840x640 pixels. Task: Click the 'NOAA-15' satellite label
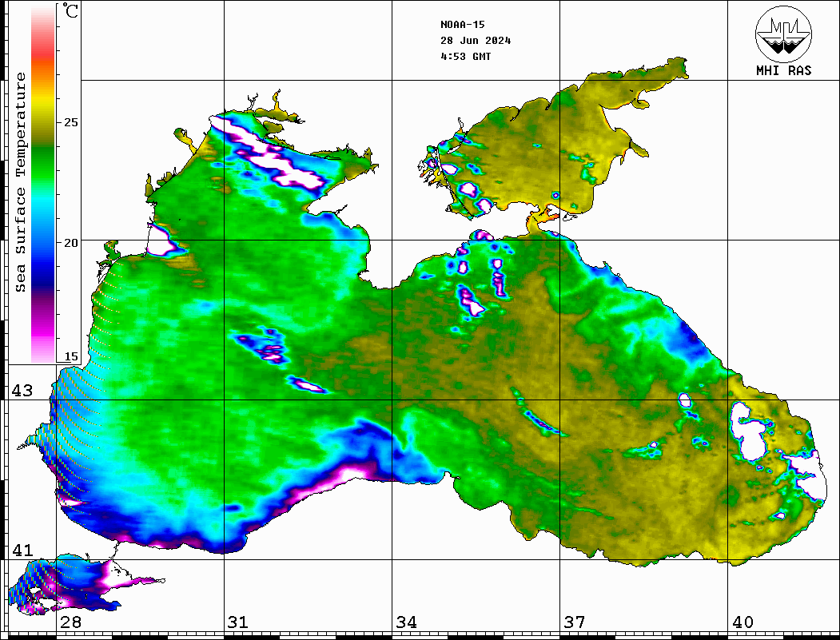(x=462, y=25)
